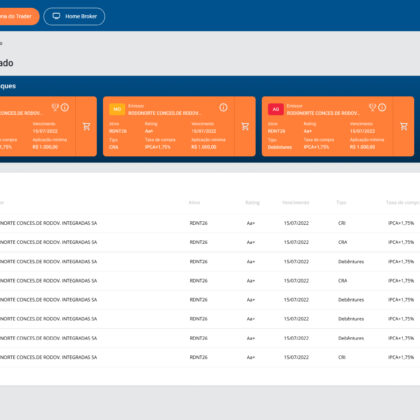Viewport: 420px width, 420px height.
Task: Click 15/07/2022 date on the Debêntures card
Action: (362, 131)
